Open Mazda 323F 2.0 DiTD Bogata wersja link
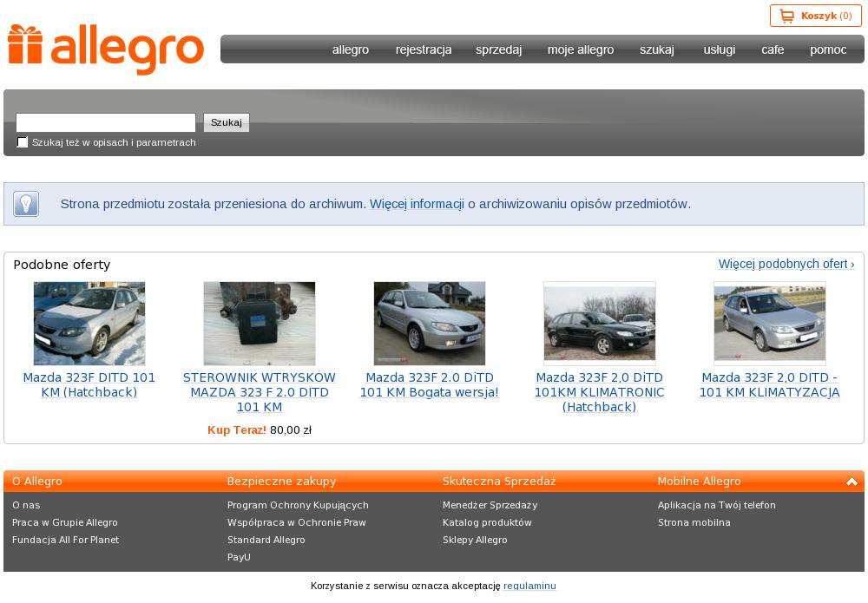The image size is (868, 603). coord(430,385)
